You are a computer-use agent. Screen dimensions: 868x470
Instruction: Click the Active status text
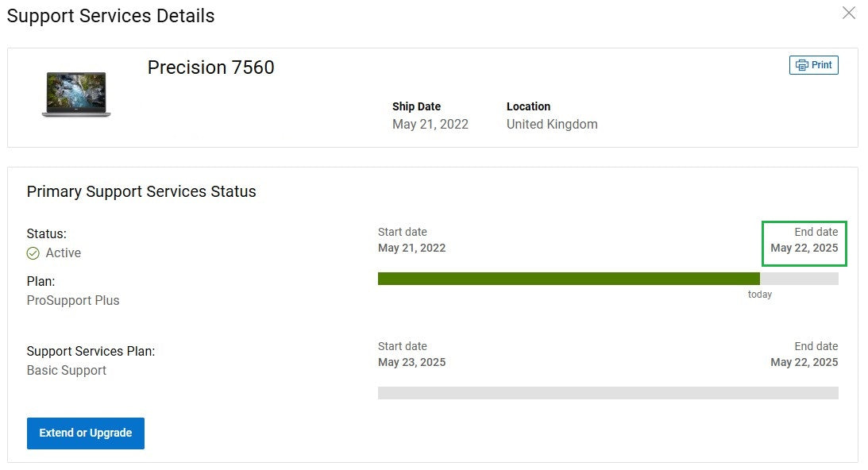point(63,253)
